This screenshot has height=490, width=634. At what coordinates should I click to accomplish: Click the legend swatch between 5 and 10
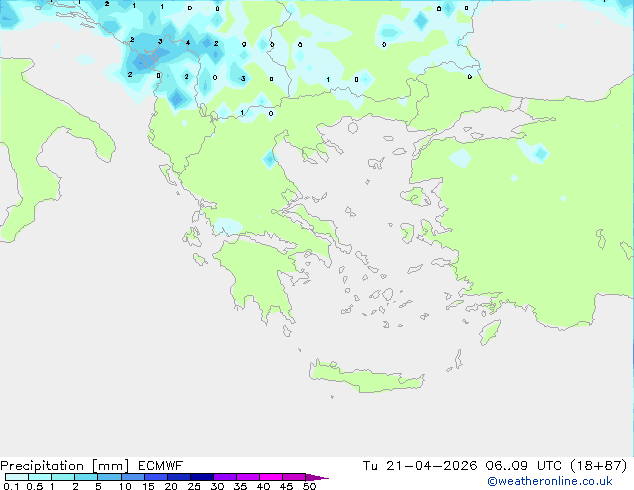point(109,477)
